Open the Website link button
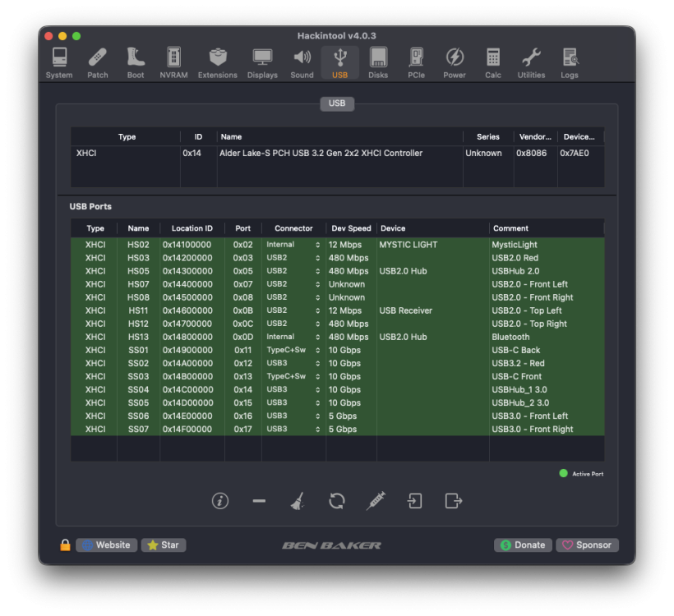 (x=106, y=545)
